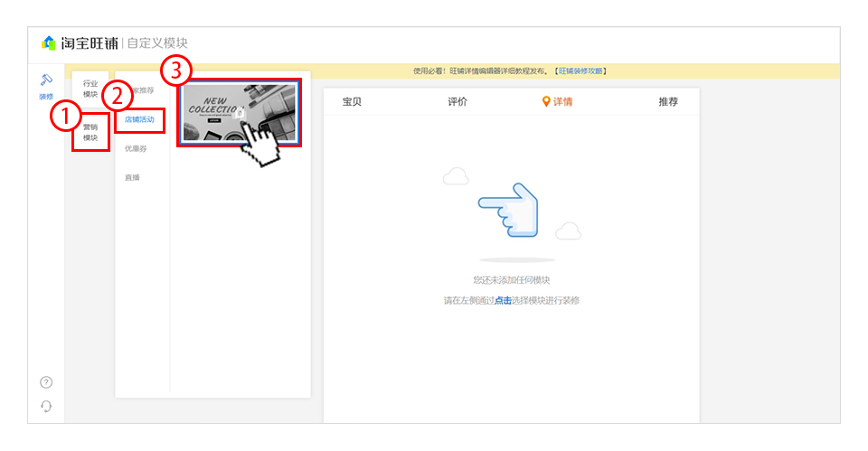Open the 商家推荐 category
868x451 pixels.
[145, 90]
